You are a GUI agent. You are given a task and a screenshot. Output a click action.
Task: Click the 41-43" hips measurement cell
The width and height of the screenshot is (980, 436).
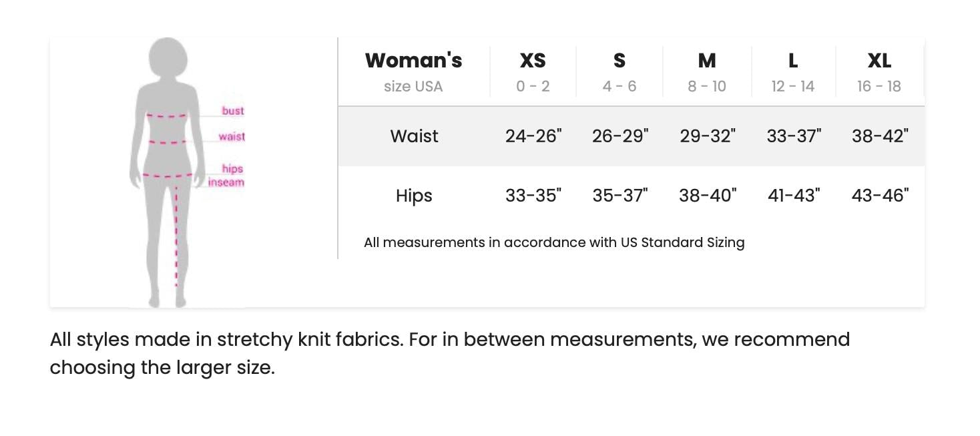point(794,196)
